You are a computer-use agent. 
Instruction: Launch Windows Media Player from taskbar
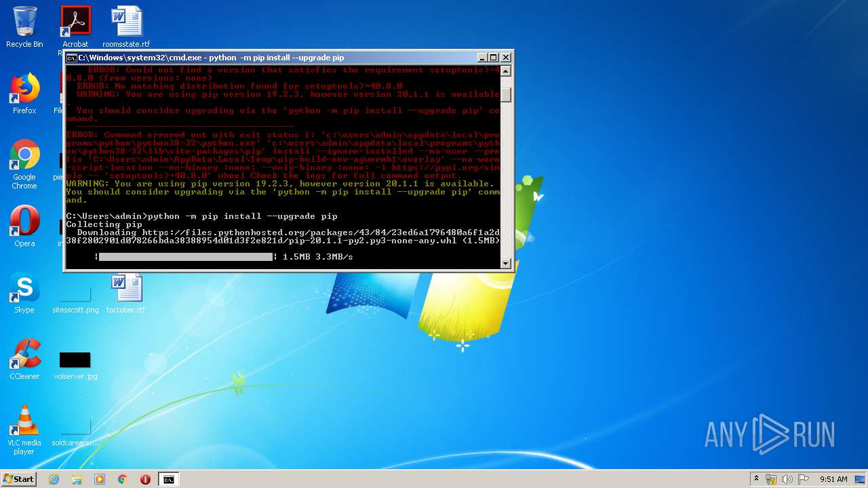[x=100, y=479]
